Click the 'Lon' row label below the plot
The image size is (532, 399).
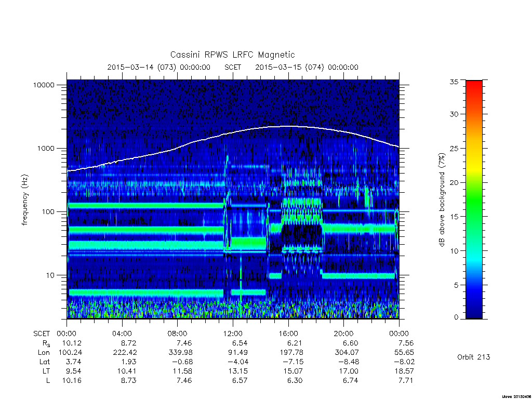pyautogui.click(x=44, y=353)
